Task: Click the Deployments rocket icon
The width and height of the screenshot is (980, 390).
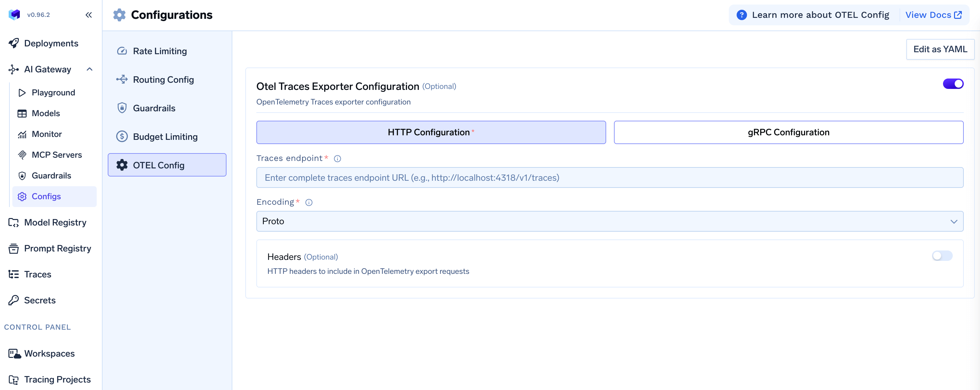Action: [x=14, y=43]
